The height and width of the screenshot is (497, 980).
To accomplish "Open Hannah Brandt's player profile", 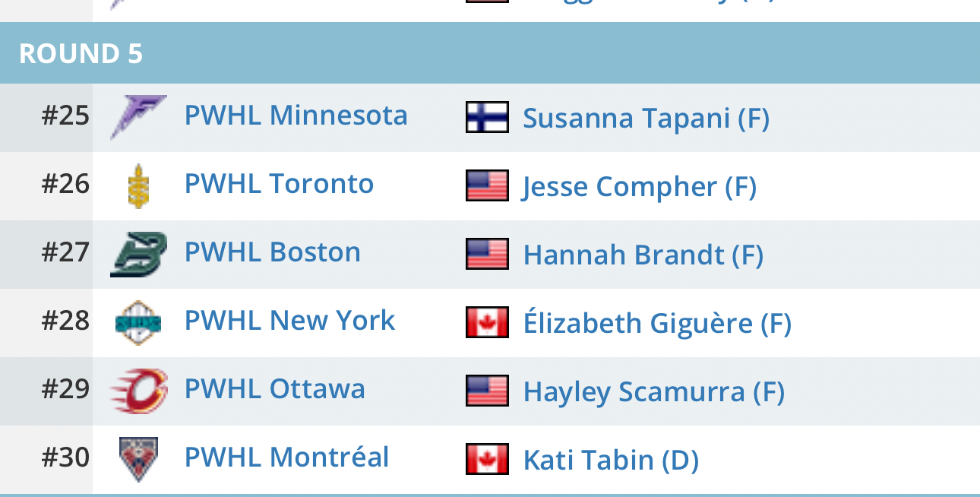I will (x=643, y=255).
